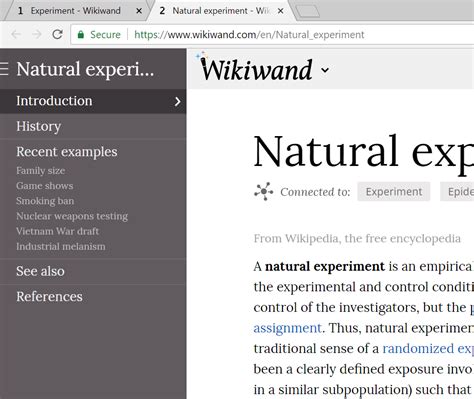
Task: Click the browser forward arrow
Action: coord(37,34)
